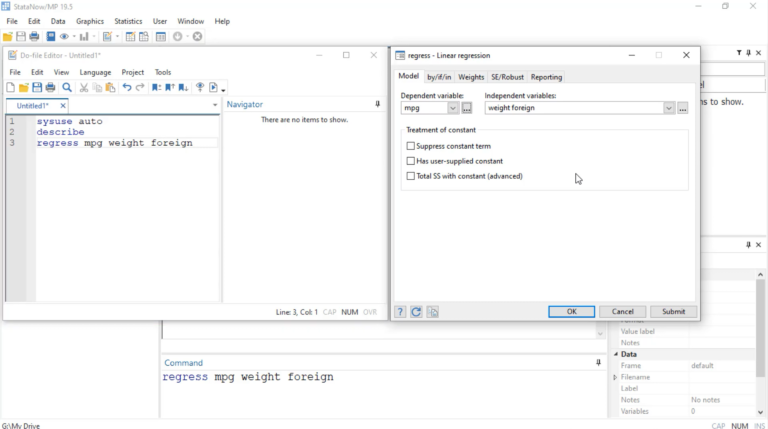Open the tab list dropdown in Do-file Editor
Screen dimensions: 768x429
215,105
